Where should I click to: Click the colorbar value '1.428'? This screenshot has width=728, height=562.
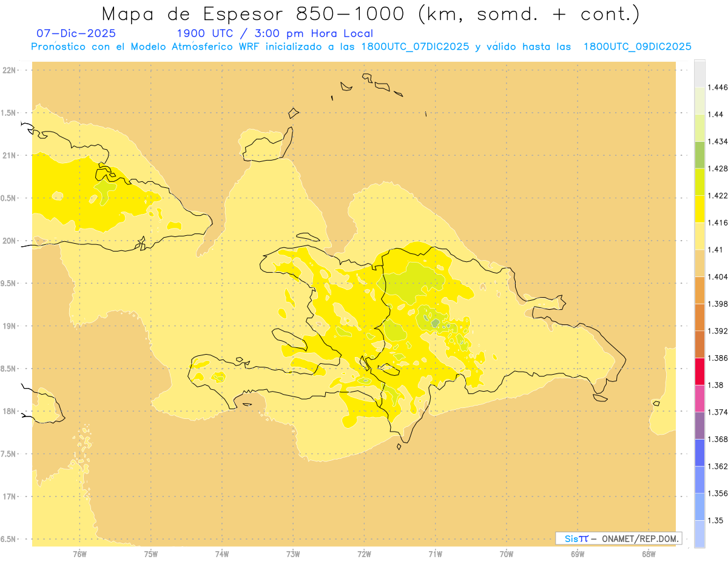coord(717,169)
